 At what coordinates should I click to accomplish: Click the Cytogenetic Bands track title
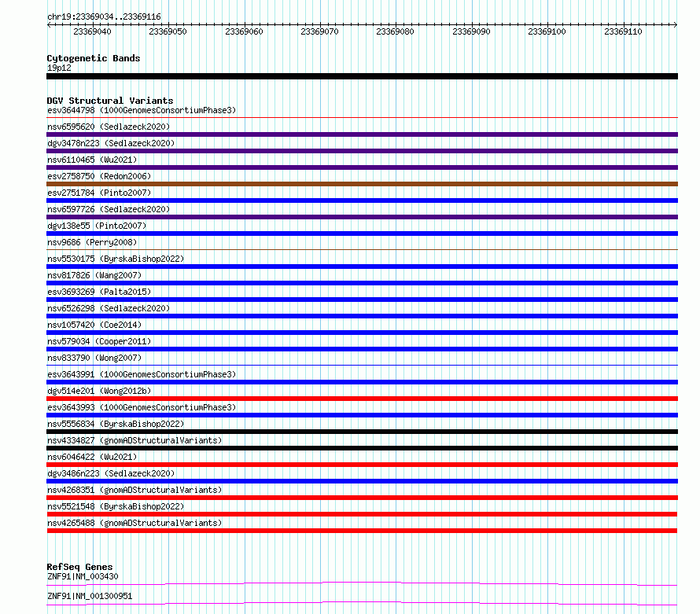[x=94, y=58]
